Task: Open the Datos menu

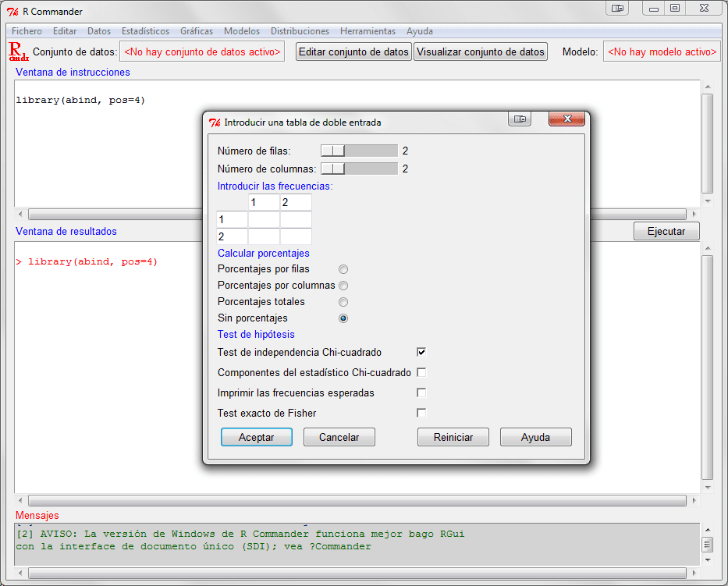Action: 99,31
